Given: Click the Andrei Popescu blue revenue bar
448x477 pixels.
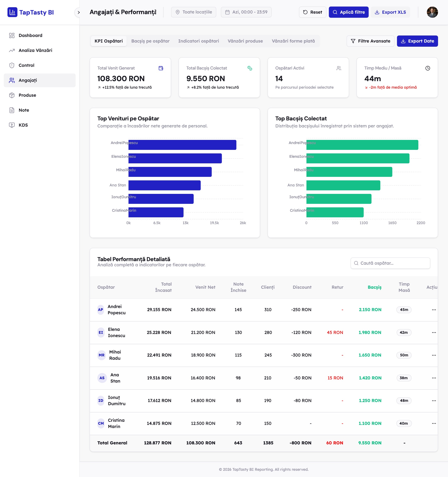Looking at the screenshot, I should point(182,145).
